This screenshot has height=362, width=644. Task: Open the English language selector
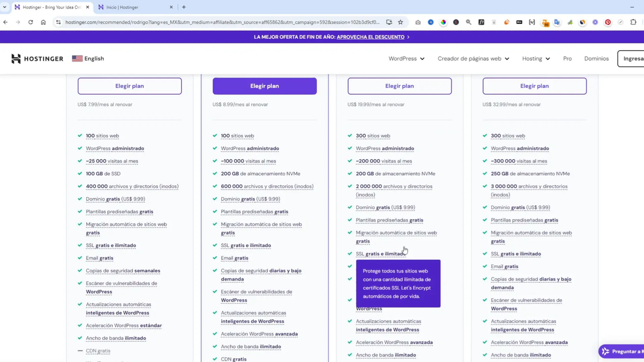88,58
